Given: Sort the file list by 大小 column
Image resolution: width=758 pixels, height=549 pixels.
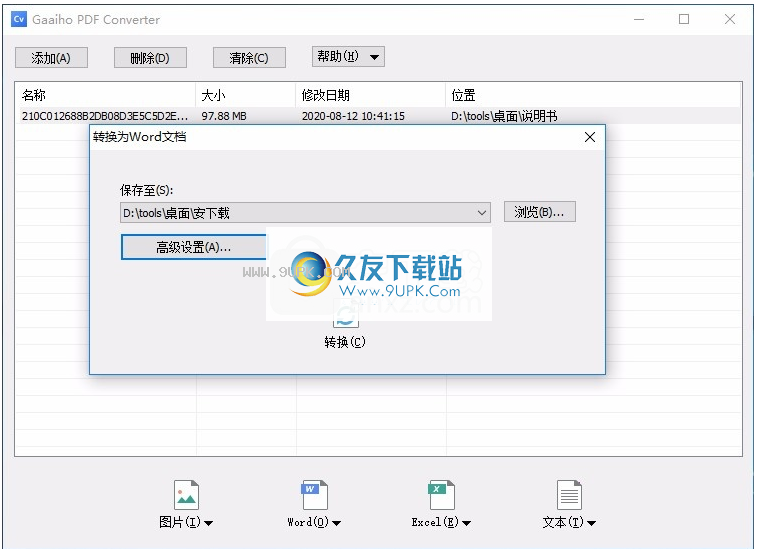Looking at the screenshot, I should 246,95.
